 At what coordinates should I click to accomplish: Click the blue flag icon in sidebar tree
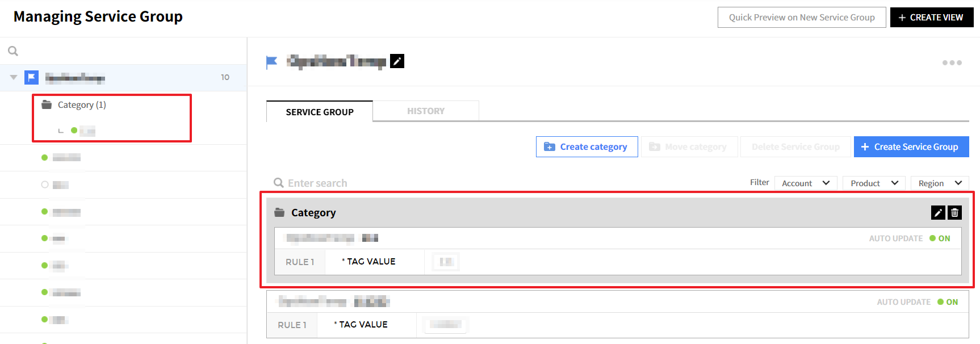point(31,77)
